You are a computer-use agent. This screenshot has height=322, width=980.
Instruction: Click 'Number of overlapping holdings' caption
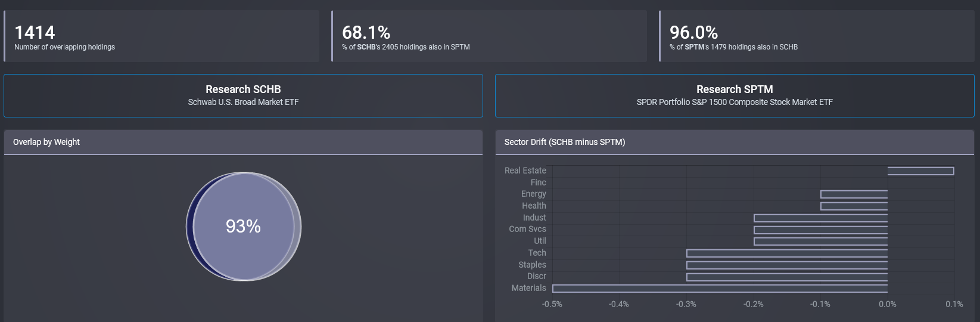coord(64,47)
